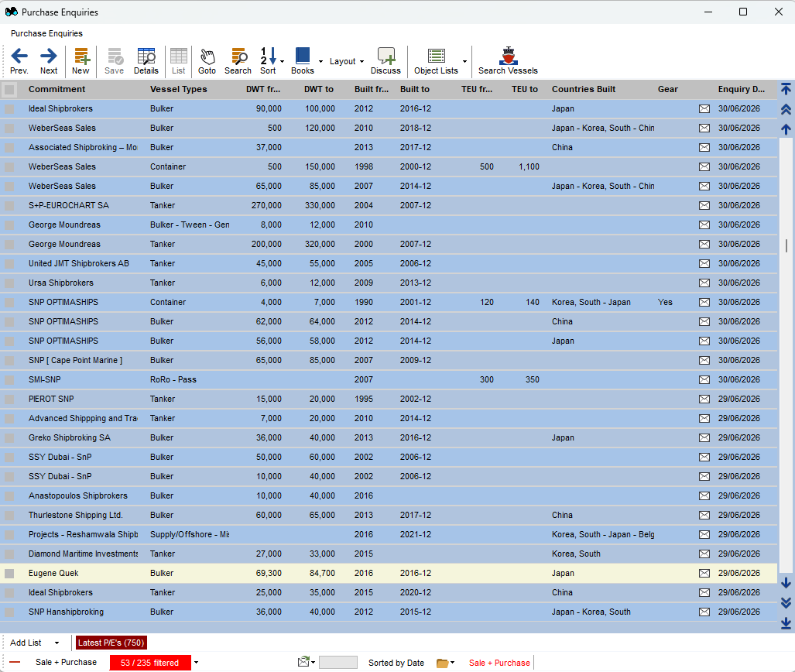Check the Ideal Shipbrokers Bulker row checkbox
Image resolution: width=795 pixels, height=672 pixels.
coord(9,108)
